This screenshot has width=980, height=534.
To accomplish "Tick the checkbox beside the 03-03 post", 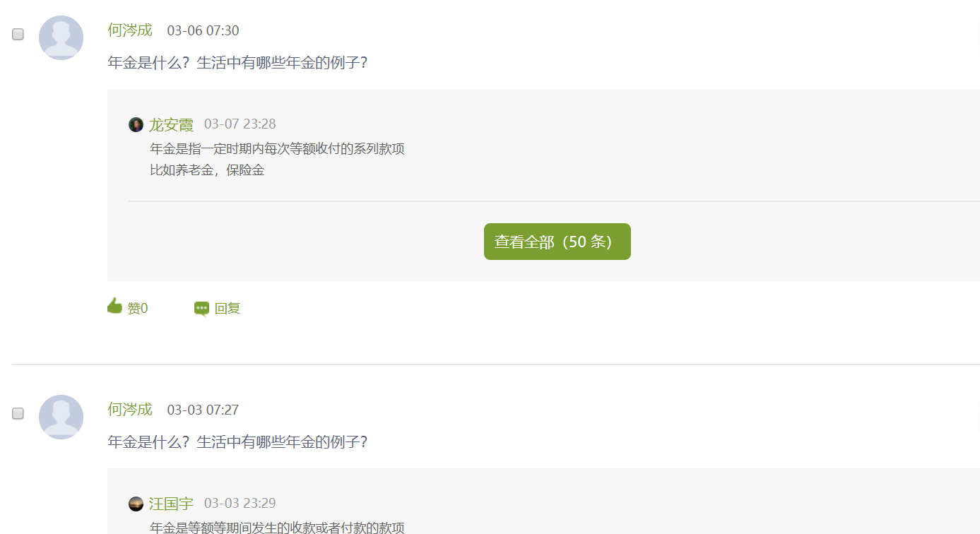I will [18, 413].
